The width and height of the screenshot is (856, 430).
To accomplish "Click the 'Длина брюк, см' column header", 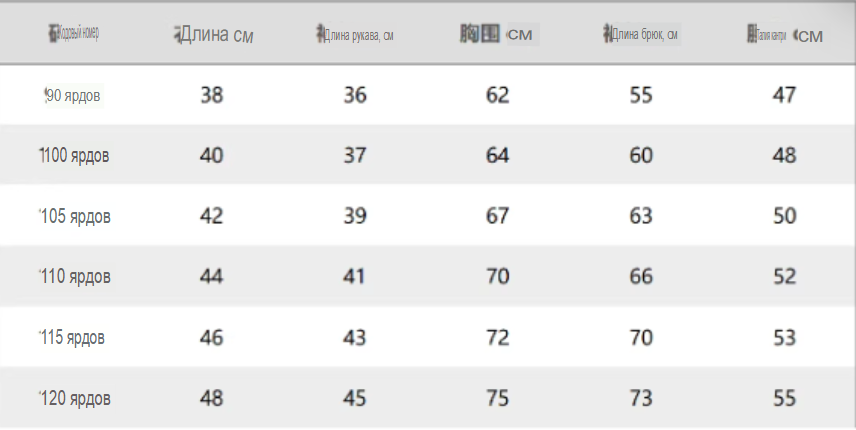I will point(642,35).
